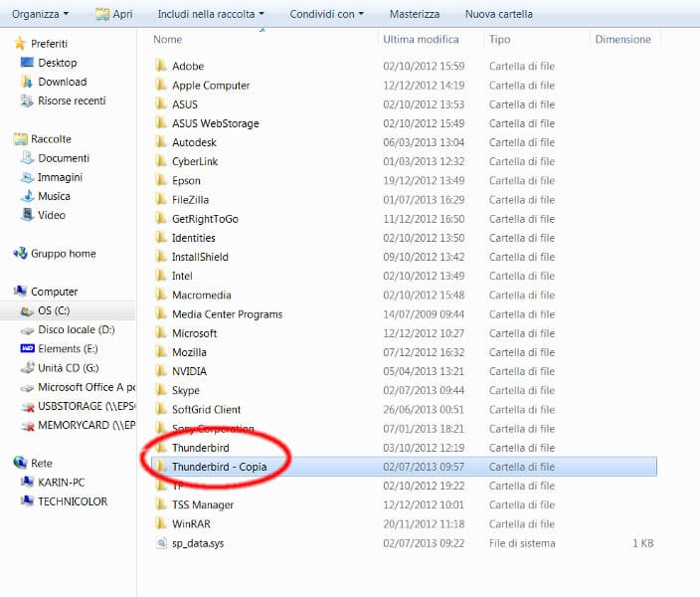Open the Documenti library icon
This screenshot has height=597, width=700.
coord(27,158)
